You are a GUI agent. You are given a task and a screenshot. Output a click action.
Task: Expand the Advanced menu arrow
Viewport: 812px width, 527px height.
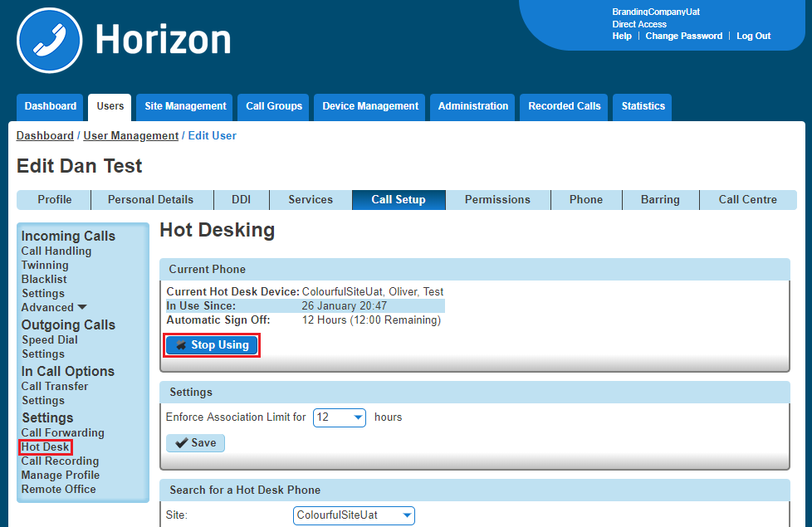[x=82, y=308]
